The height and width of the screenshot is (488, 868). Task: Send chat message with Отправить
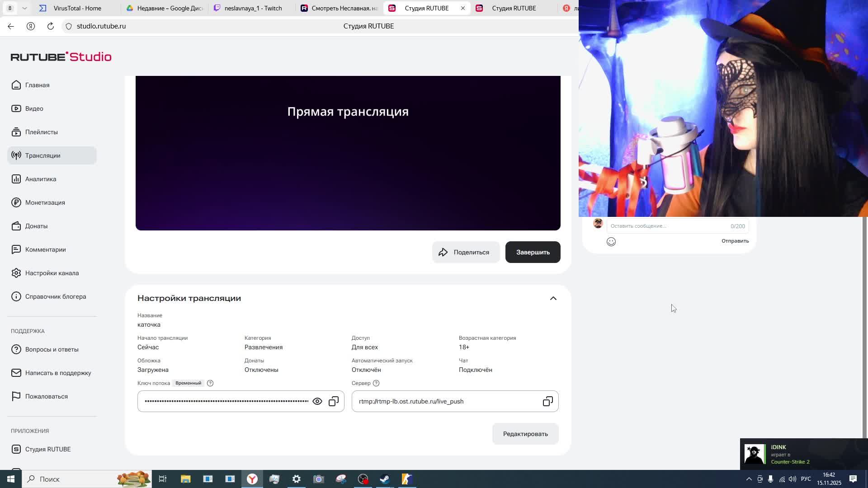coord(735,241)
